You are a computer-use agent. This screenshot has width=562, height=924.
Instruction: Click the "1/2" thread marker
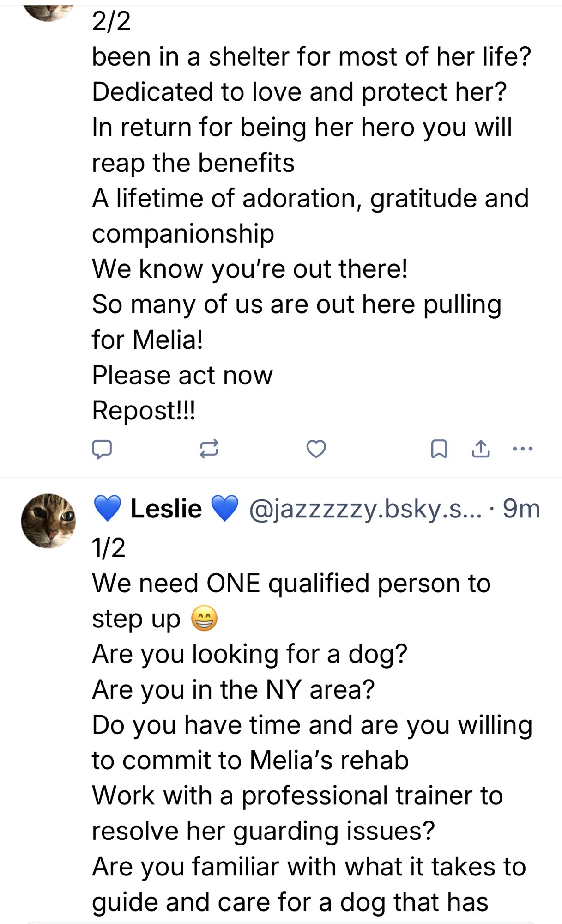click(x=109, y=548)
